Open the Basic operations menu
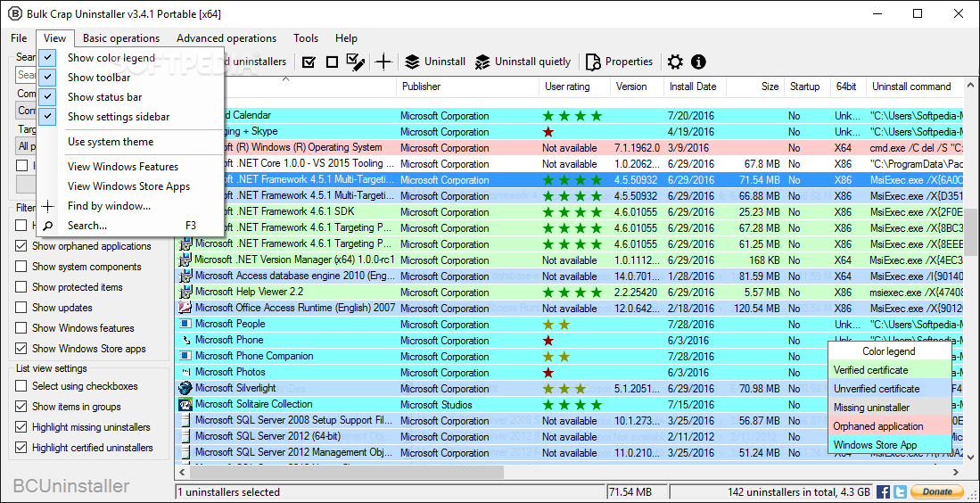This screenshot has height=503, width=980. pos(121,38)
